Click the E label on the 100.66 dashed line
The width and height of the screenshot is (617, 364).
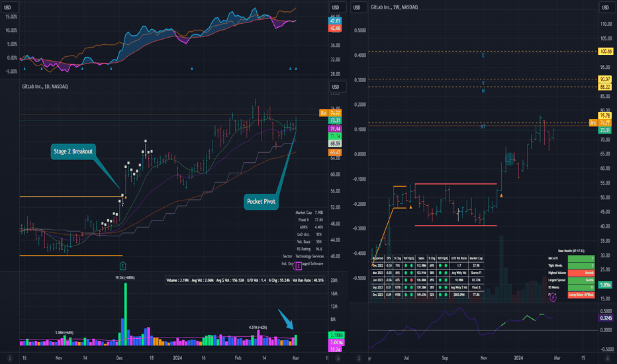483,55
